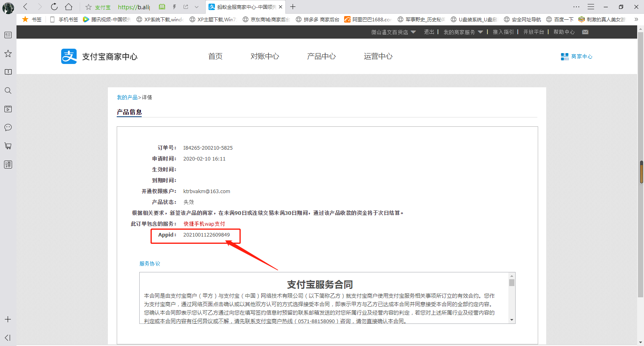The height and width of the screenshot is (346, 644).
Task: Open sidebar chat bubble icon
Action: [8, 128]
